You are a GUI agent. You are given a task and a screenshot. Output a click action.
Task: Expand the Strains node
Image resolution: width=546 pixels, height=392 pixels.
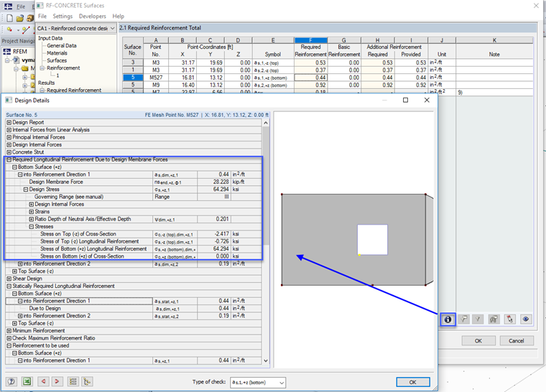[32, 212]
